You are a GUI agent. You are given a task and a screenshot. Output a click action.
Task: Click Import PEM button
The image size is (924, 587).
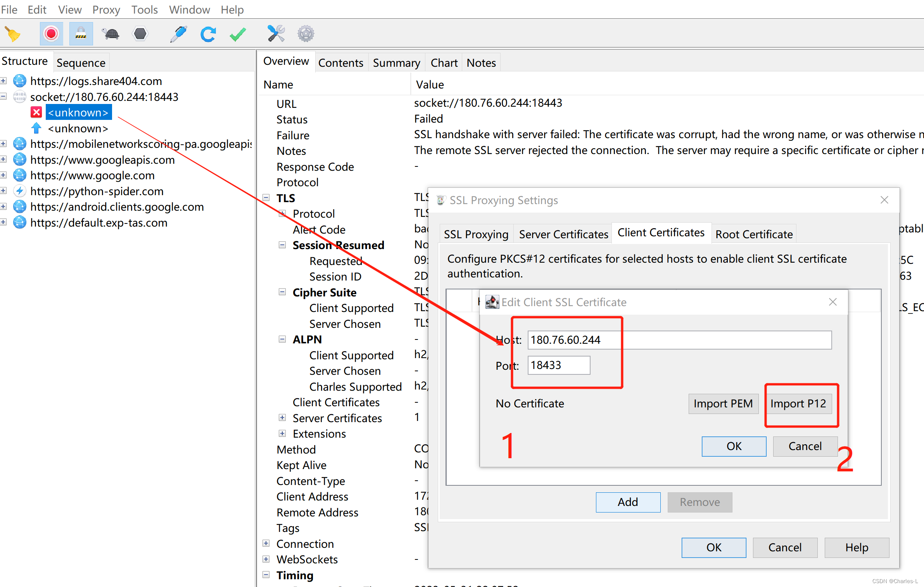pyautogui.click(x=723, y=403)
